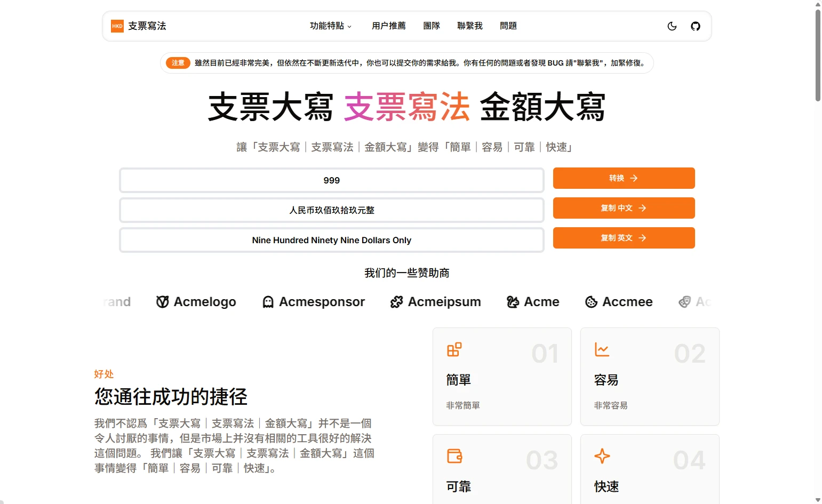
Task: Click the Acmesponsor ghost icon
Action: (268, 302)
